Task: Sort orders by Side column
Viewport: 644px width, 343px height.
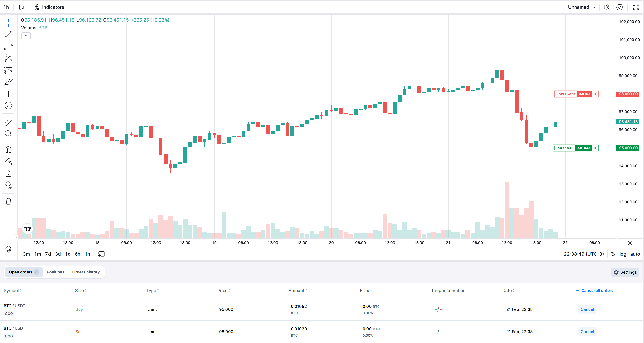Action: [81, 291]
